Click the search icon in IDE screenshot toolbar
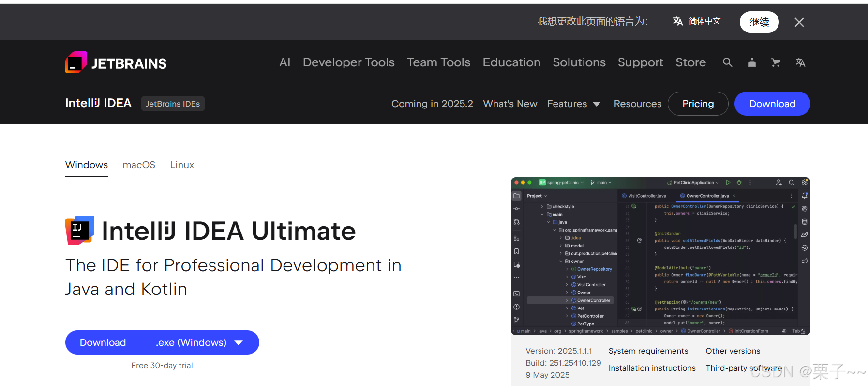The width and height of the screenshot is (868, 386). [792, 183]
